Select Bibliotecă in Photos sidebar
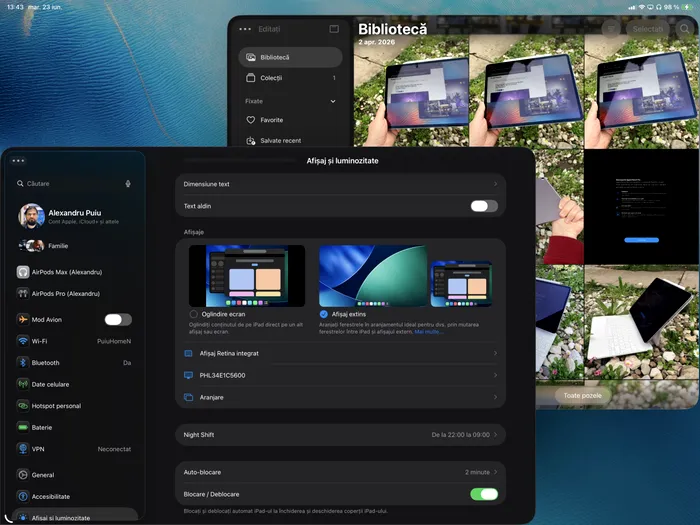 (x=291, y=57)
